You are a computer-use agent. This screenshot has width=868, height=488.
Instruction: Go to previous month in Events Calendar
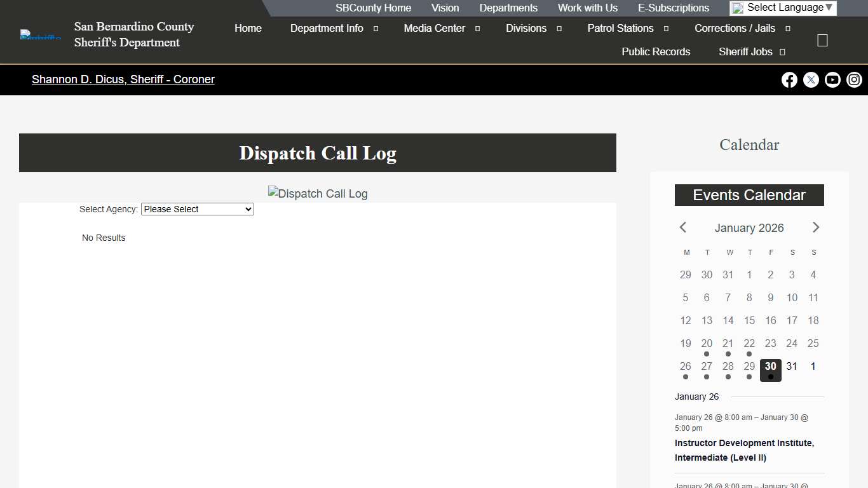click(682, 227)
